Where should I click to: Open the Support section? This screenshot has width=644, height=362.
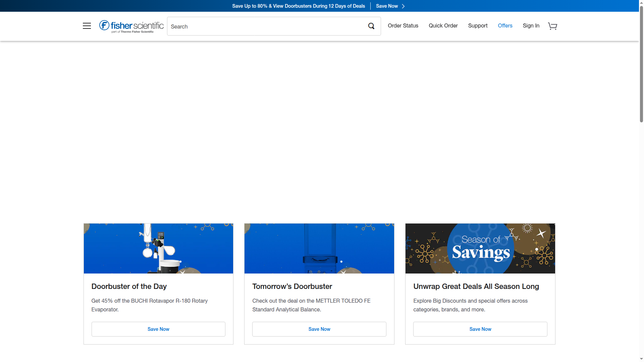pos(478,26)
